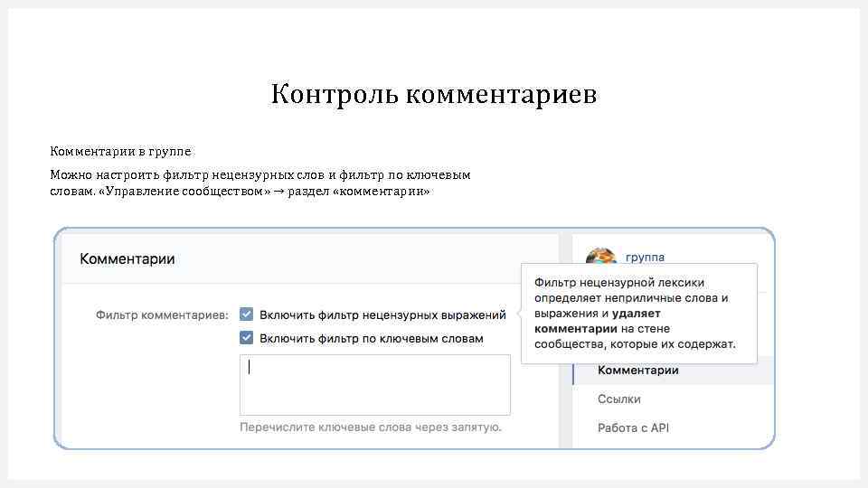Click label Включить фильтр нецензурных выражений
Viewport: 868px width, 488px height.
coord(382,314)
